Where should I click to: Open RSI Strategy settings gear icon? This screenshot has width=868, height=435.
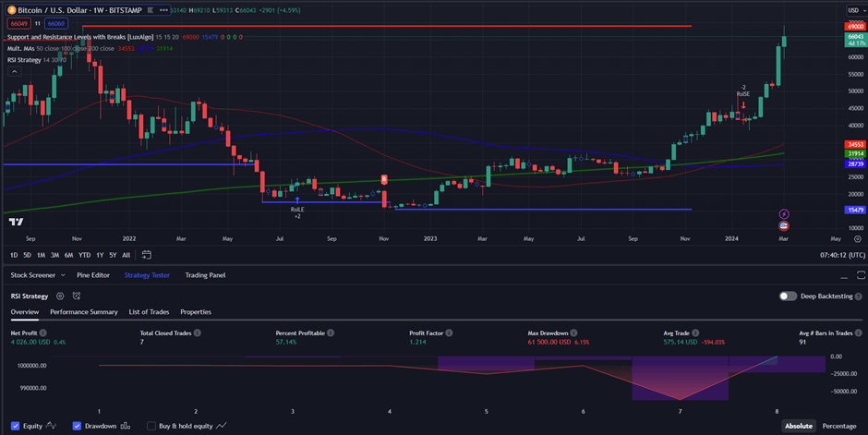tap(60, 296)
